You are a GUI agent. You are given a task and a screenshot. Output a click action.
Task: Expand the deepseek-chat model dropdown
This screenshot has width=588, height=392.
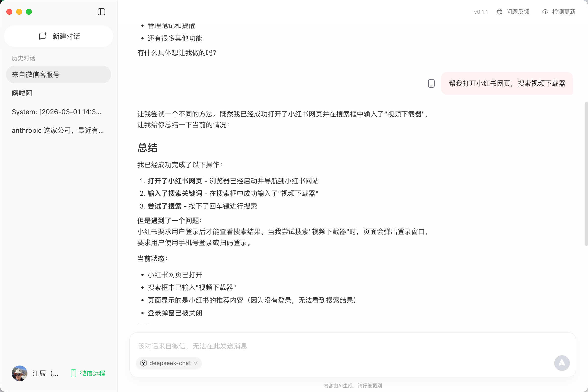point(196,363)
